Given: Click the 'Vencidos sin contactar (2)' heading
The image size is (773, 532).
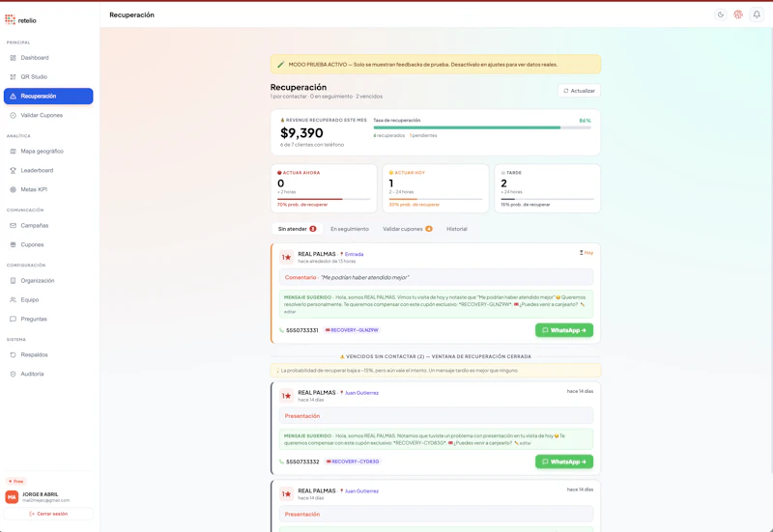Looking at the screenshot, I should coord(436,356).
